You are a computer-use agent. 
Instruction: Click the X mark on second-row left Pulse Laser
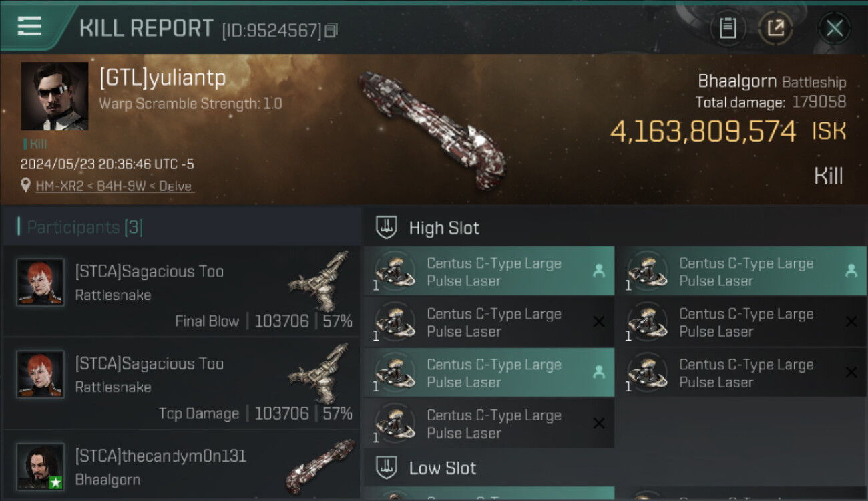point(599,322)
